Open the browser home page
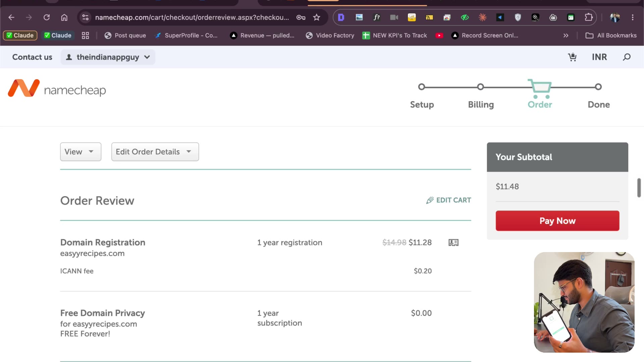This screenshot has height=362, width=644. [x=64, y=17]
